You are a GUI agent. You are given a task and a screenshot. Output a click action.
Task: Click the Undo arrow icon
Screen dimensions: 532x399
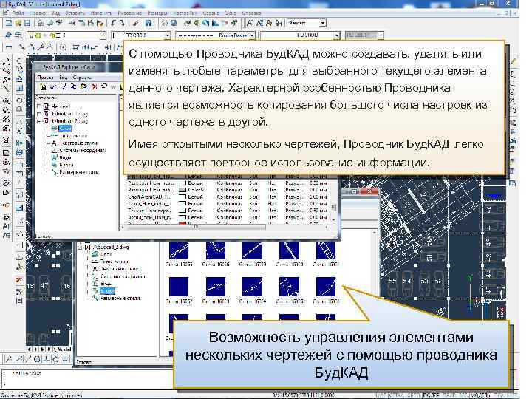pyautogui.click(x=113, y=23)
